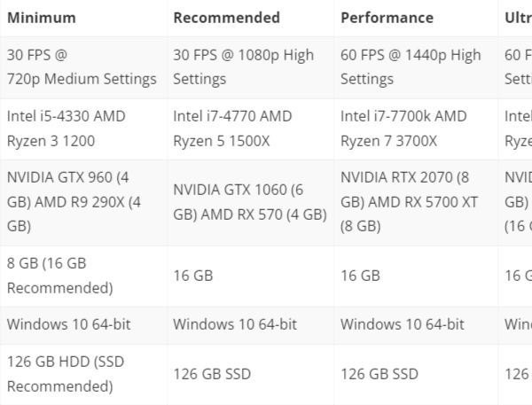This screenshot has height=405, width=532.
Task: Select the 30 FPS @ 1080p High cell
Action: click(250, 67)
